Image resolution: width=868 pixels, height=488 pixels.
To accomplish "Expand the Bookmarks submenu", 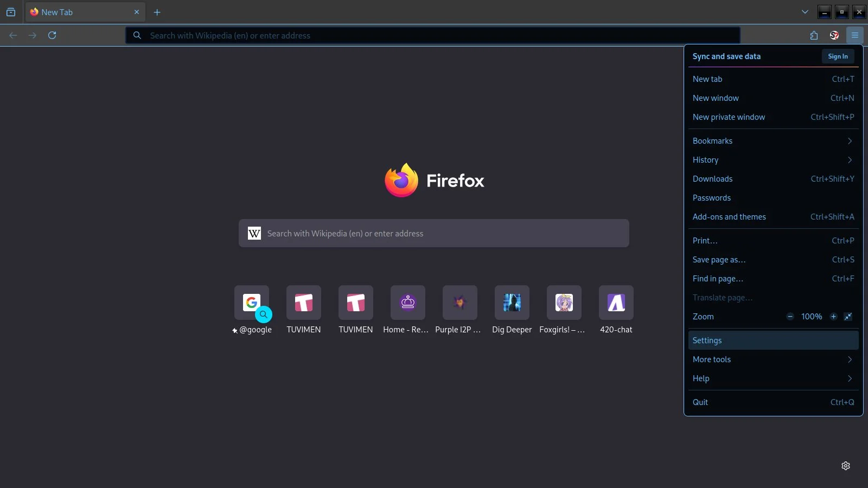I will pos(773,141).
